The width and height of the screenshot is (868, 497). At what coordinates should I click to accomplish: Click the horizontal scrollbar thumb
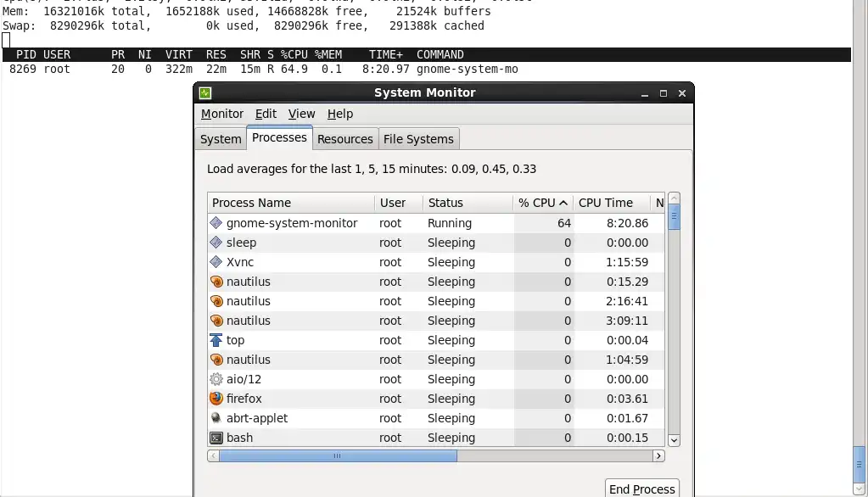tap(339, 455)
